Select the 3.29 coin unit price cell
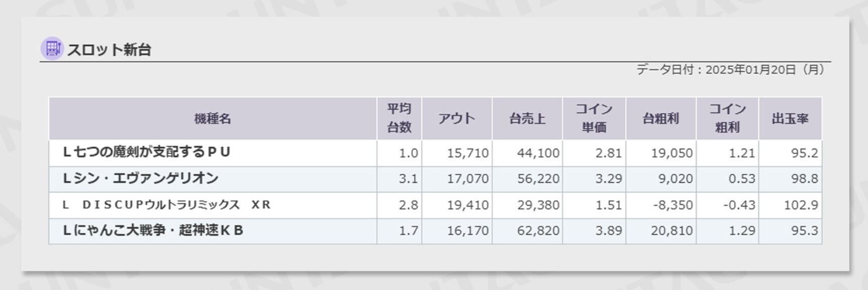 (x=608, y=179)
